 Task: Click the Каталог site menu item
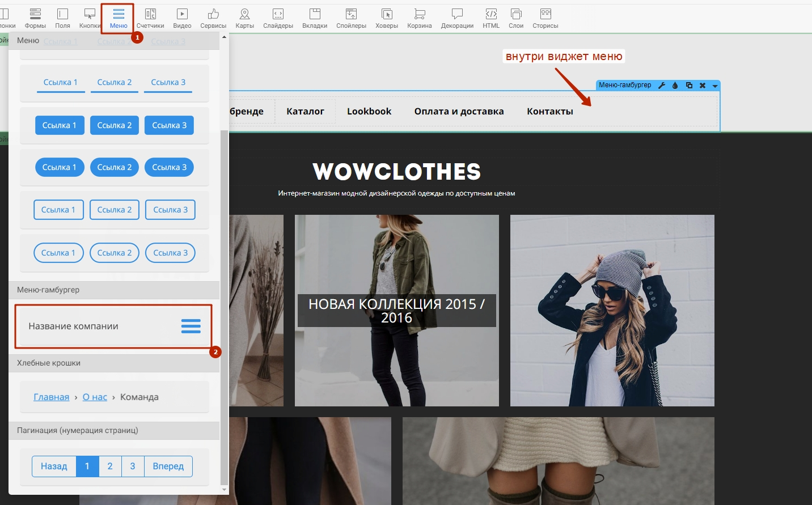(x=305, y=112)
